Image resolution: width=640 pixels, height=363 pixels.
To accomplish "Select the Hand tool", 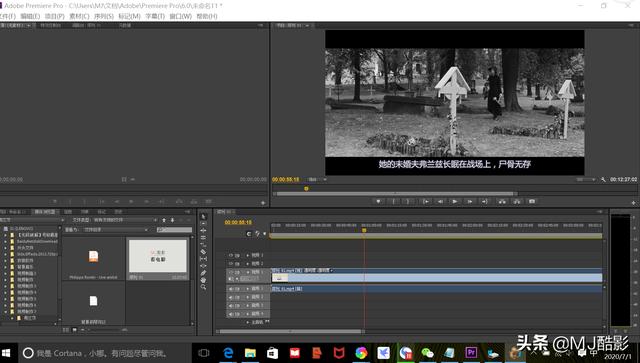I will pyautogui.click(x=203, y=280).
